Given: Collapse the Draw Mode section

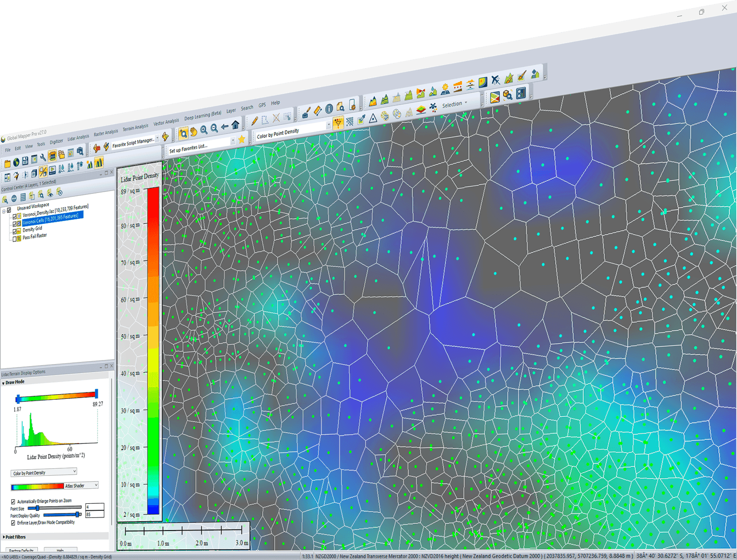Looking at the screenshot, I should click(x=3, y=383).
